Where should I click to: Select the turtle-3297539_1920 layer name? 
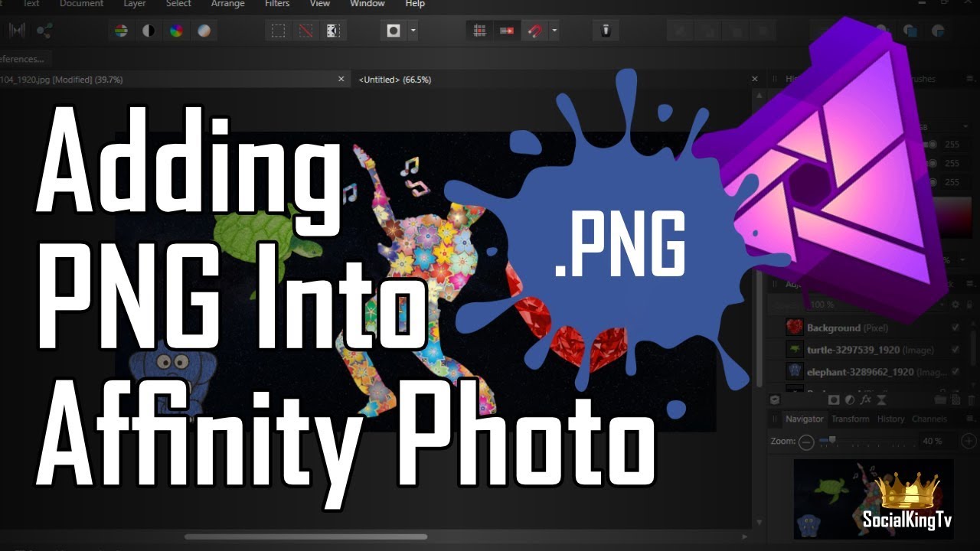tap(872, 350)
